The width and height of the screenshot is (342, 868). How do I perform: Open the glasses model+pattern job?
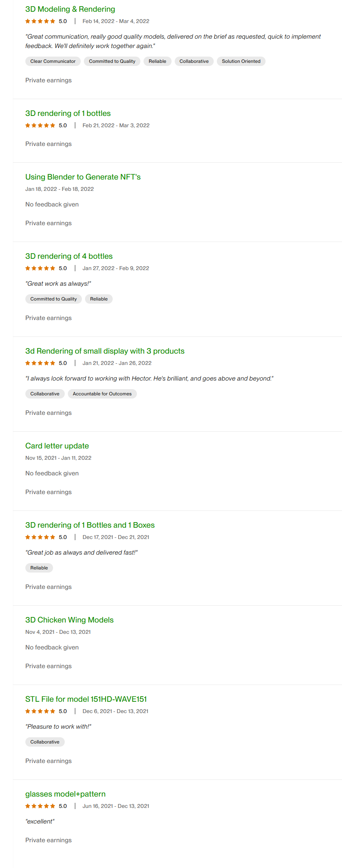tap(65, 794)
